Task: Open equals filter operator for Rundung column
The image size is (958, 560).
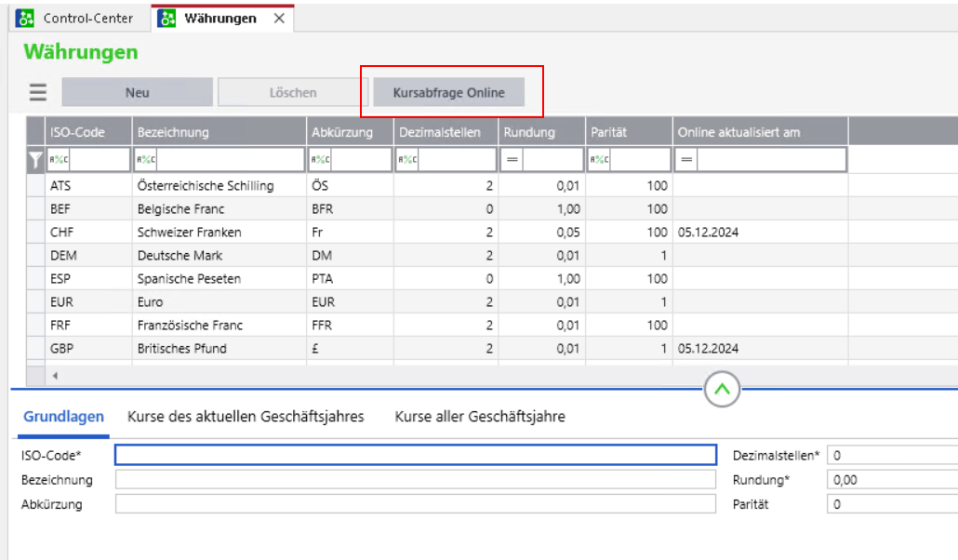Action: [512, 160]
